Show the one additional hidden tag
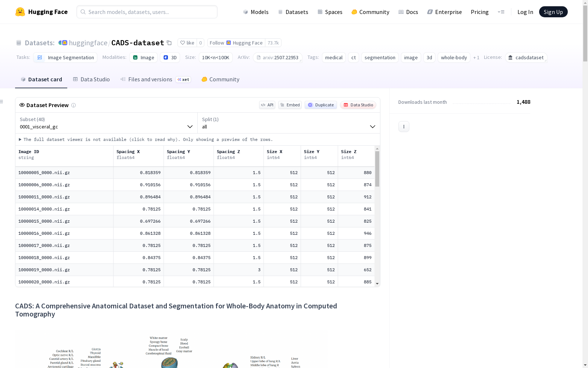Viewport: 588px width, 368px height. (x=476, y=58)
